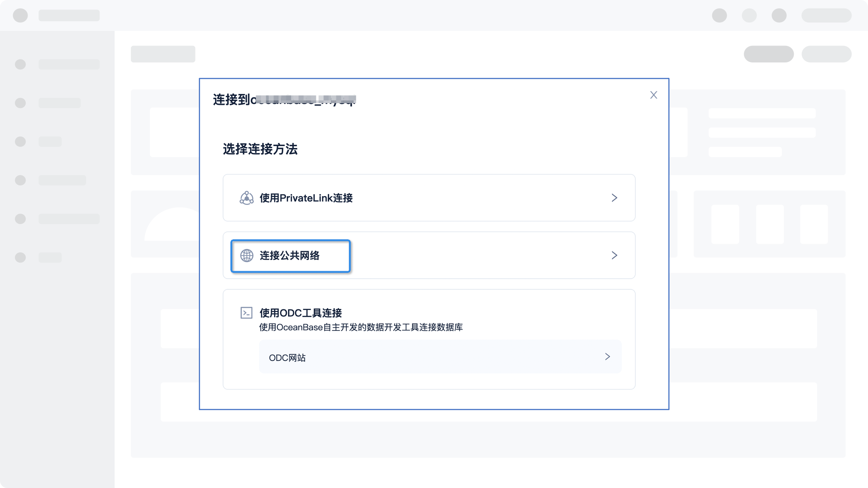Click the last sidebar placeholder circle icon

click(20, 257)
